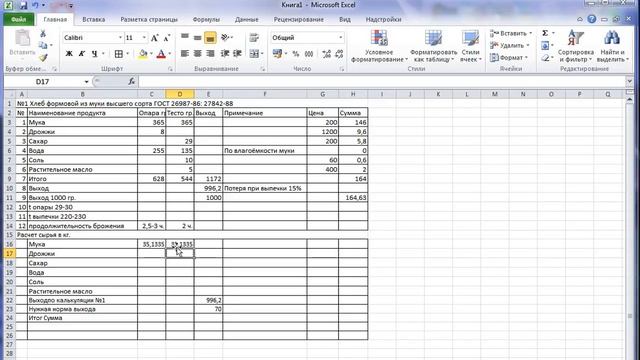640x360 pixels.
Task: Click cell По влагоёмкости муки
Action: click(x=264, y=151)
